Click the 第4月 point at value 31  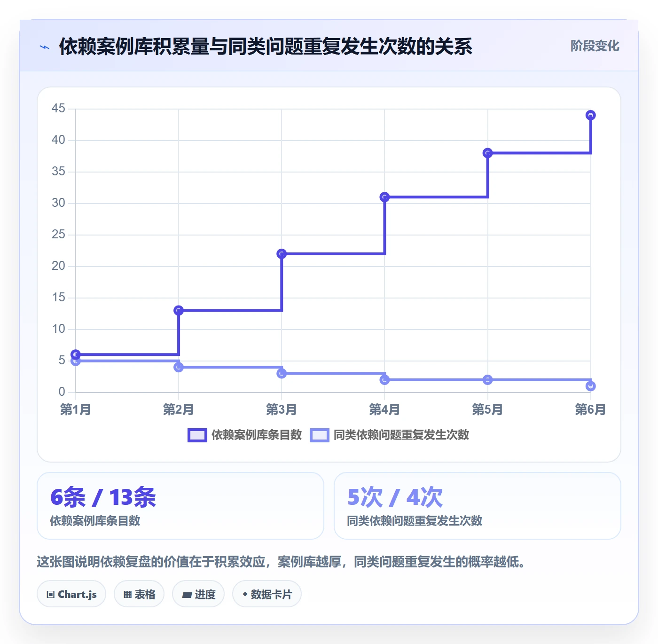tap(384, 197)
